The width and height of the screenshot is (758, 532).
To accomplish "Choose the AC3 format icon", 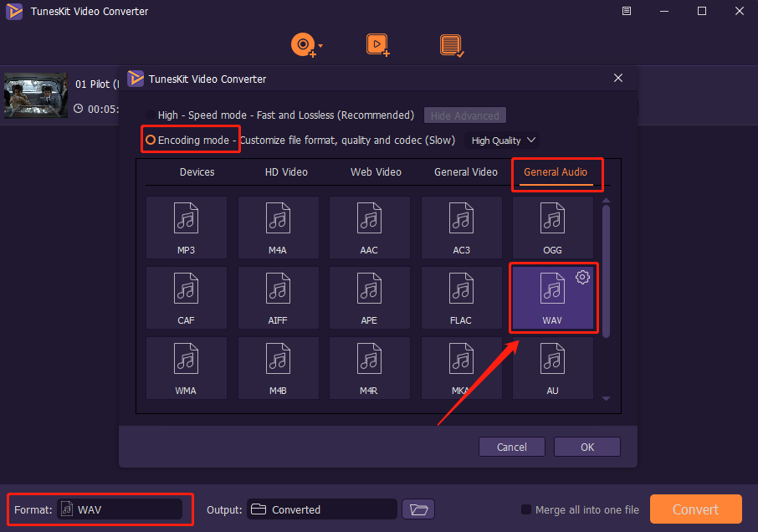I will pos(461,227).
